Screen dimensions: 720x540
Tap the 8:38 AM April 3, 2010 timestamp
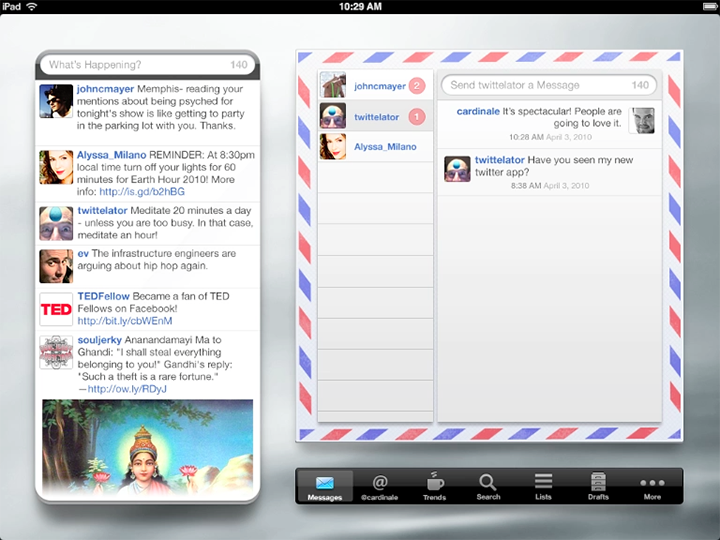(550, 186)
